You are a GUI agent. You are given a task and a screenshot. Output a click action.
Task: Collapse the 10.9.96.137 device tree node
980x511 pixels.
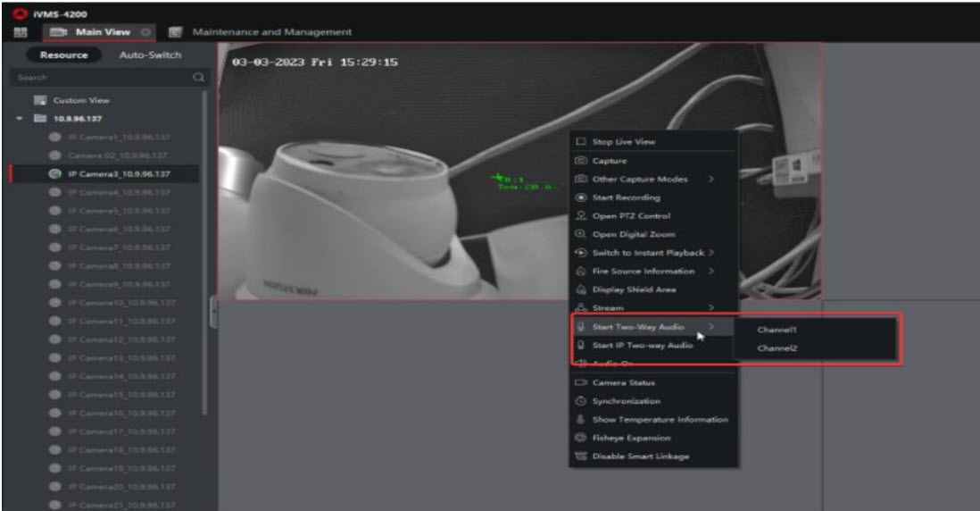(19, 119)
